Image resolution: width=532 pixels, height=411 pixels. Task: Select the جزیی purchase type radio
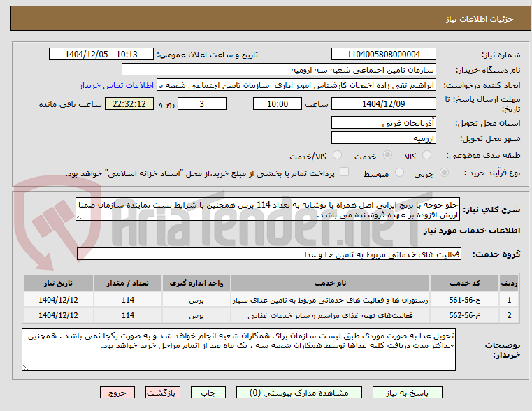(444, 172)
